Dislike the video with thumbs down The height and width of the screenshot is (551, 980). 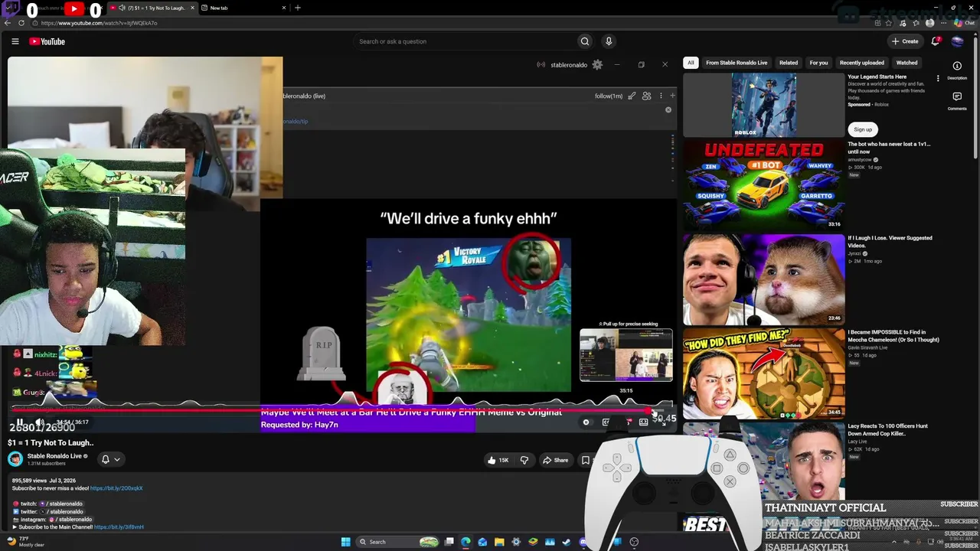point(524,460)
